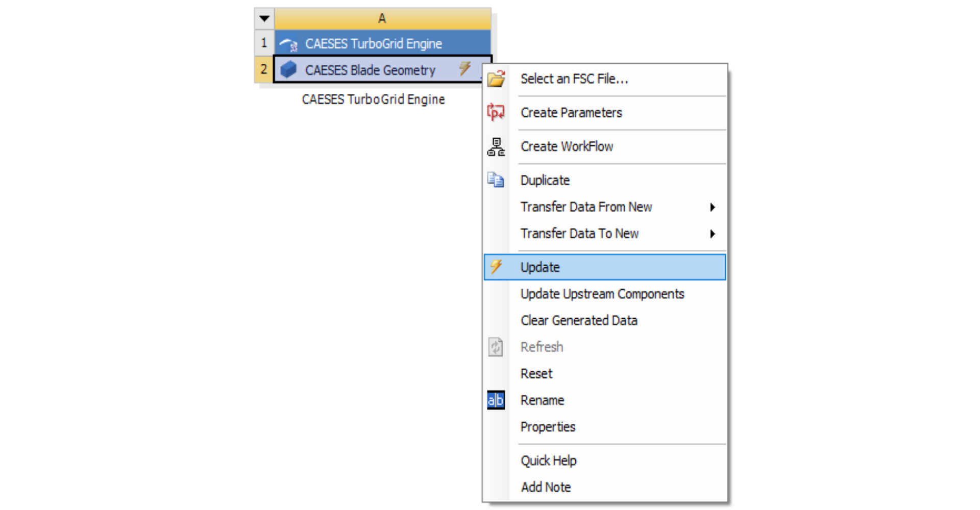Choose Create WorkFlow in context menu
This screenshot has width=980, height=510.
pyautogui.click(x=605, y=146)
